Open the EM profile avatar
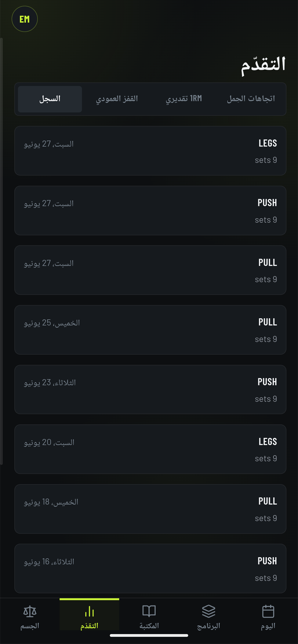298x644 pixels. tap(24, 19)
